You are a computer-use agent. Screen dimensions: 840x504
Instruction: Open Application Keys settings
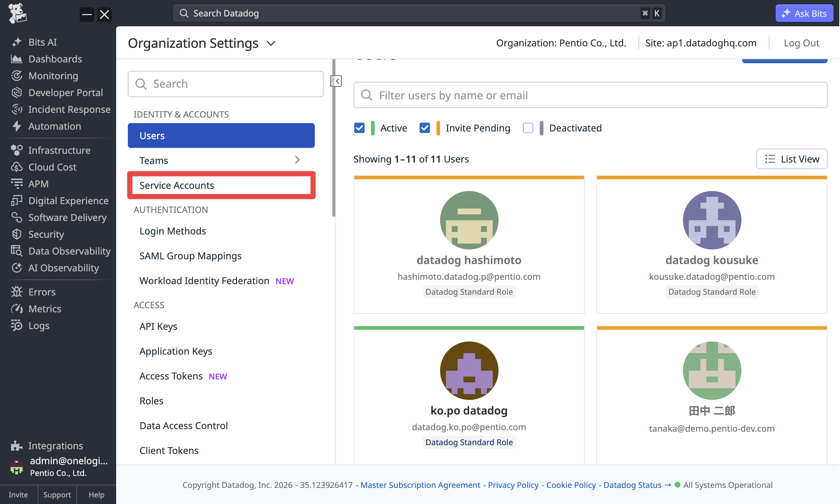point(176,351)
